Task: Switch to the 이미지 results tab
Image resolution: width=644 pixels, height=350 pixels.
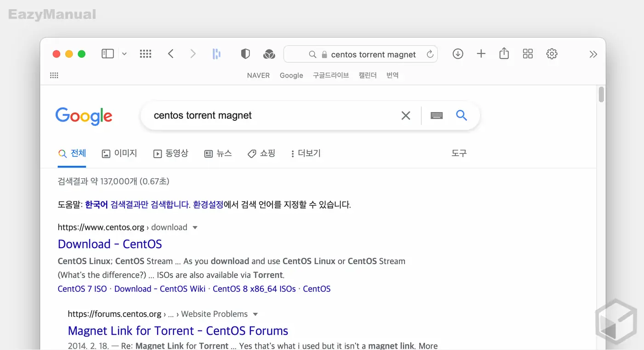Action: (x=119, y=153)
